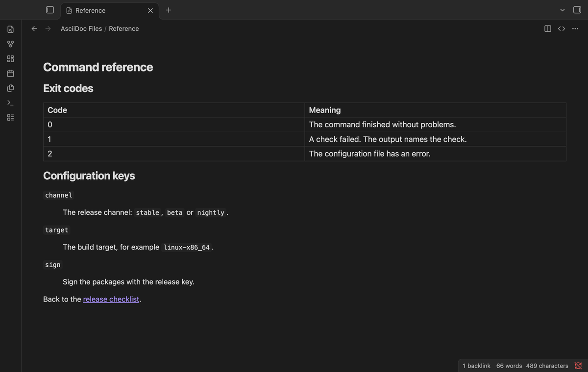
Task: Click the beta code value
Action: [175, 212]
